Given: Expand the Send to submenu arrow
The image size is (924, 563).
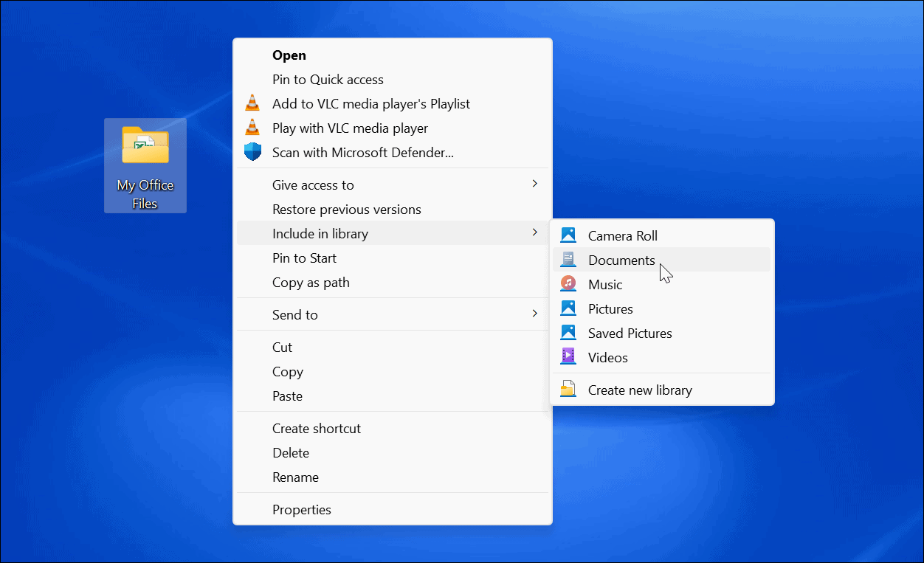Looking at the screenshot, I should point(534,314).
